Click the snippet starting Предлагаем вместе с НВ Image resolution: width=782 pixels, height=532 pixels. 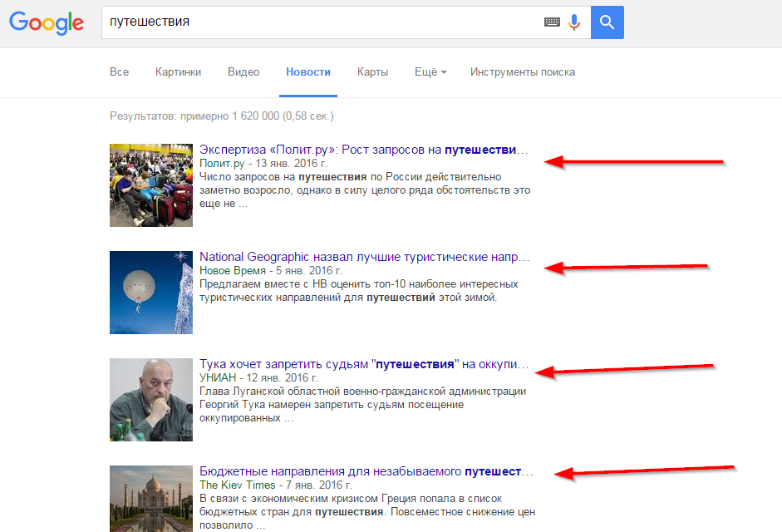pos(359,290)
